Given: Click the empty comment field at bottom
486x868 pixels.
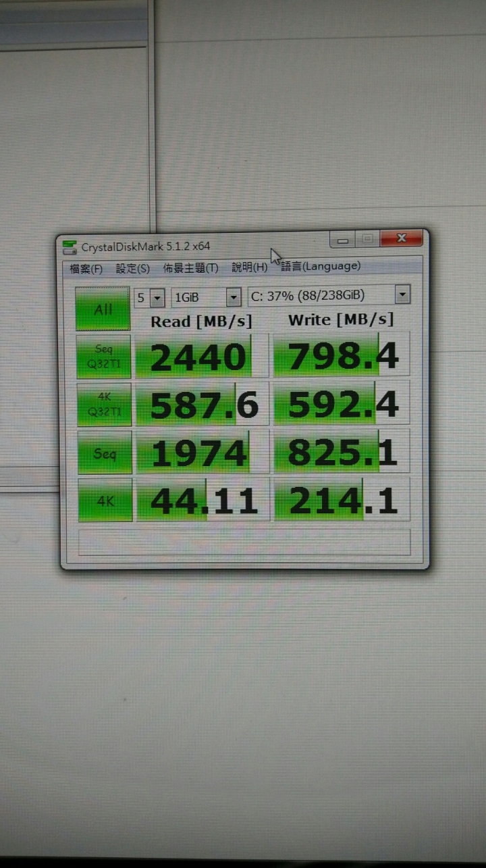Looking at the screenshot, I should tap(244, 542).
